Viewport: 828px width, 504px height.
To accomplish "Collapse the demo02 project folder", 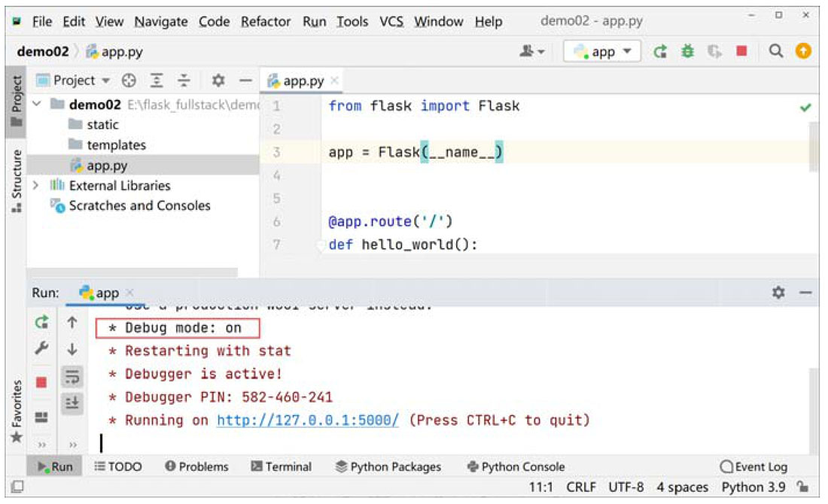I will pos(37,105).
